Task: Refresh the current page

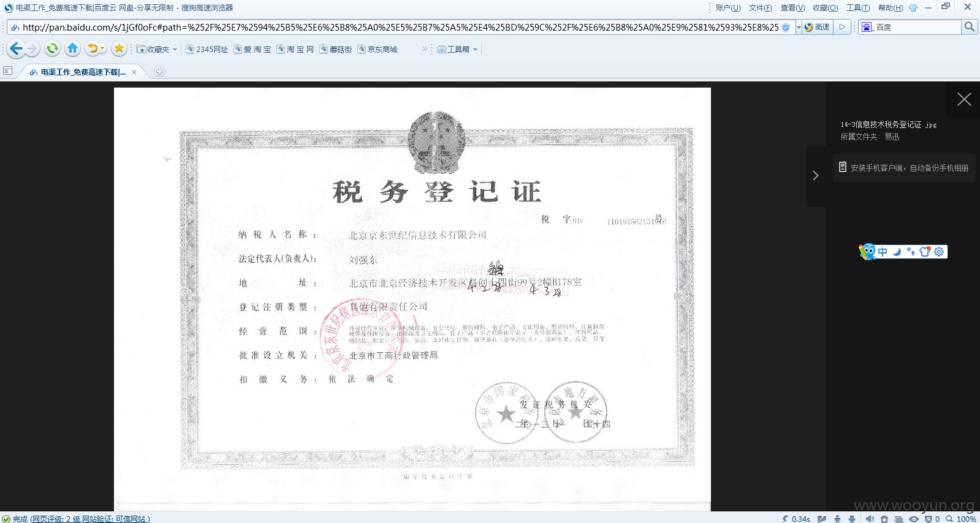Action: click(x=52, y=48)
